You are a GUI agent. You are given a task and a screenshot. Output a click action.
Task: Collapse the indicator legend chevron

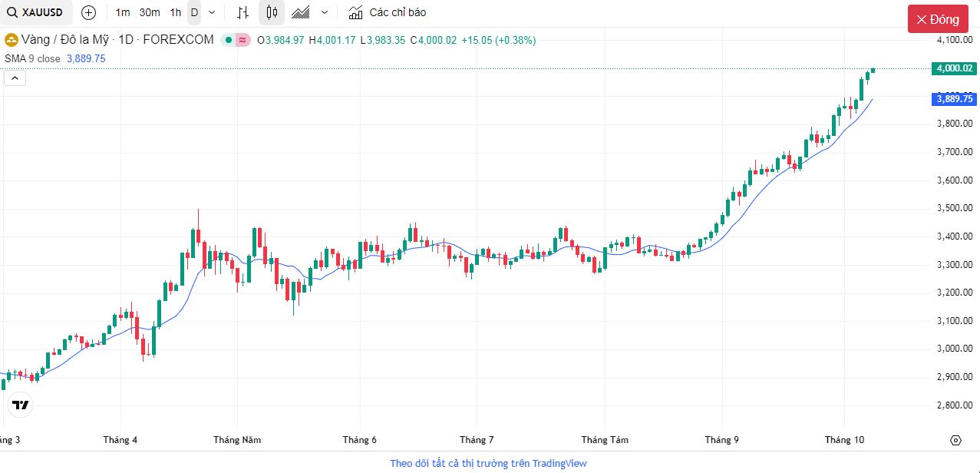tap(15, 78)
